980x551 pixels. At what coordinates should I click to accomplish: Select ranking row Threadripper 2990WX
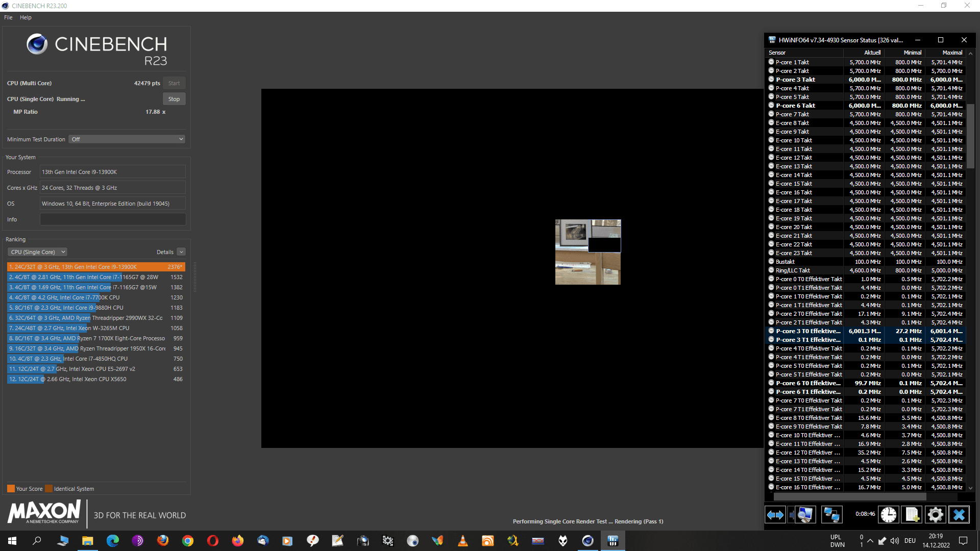[x=96, y=318]
